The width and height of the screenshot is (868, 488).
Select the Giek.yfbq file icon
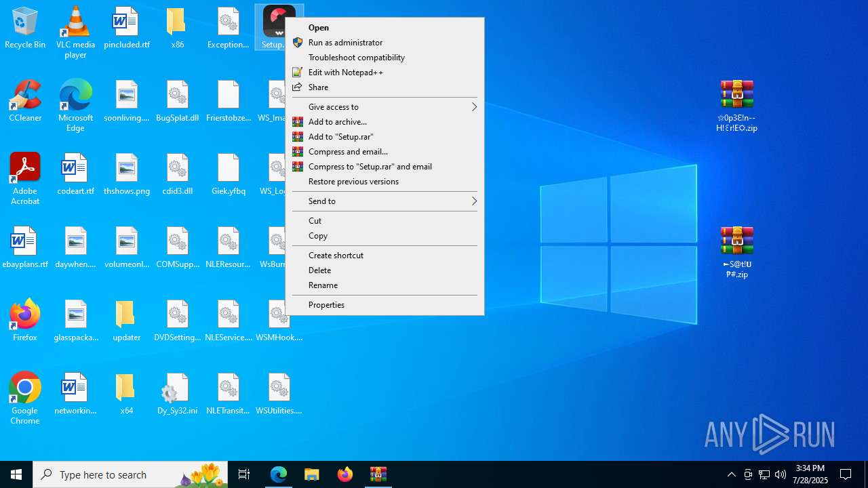(x=229, y=174)
